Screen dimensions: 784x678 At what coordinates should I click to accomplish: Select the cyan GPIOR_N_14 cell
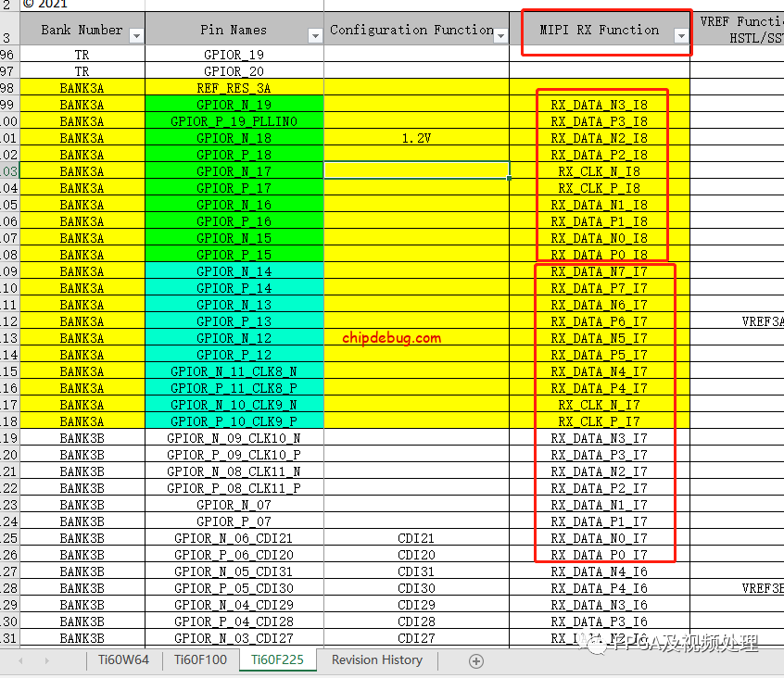(234, 271)
